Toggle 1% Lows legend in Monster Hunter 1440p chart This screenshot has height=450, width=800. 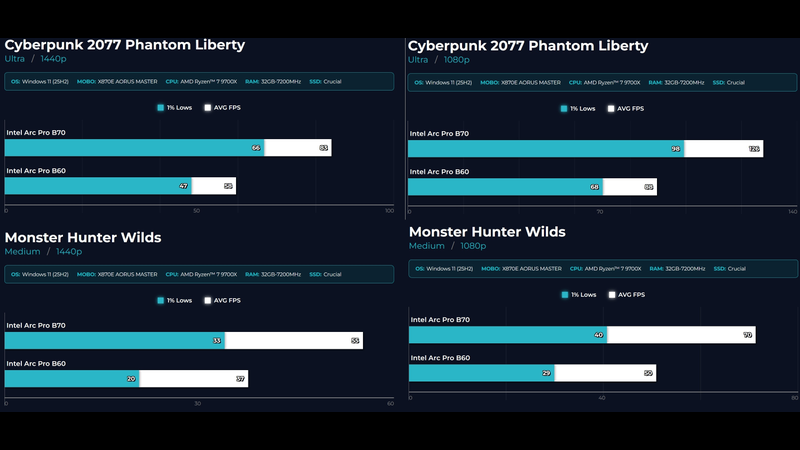click(x=175, y=299)
